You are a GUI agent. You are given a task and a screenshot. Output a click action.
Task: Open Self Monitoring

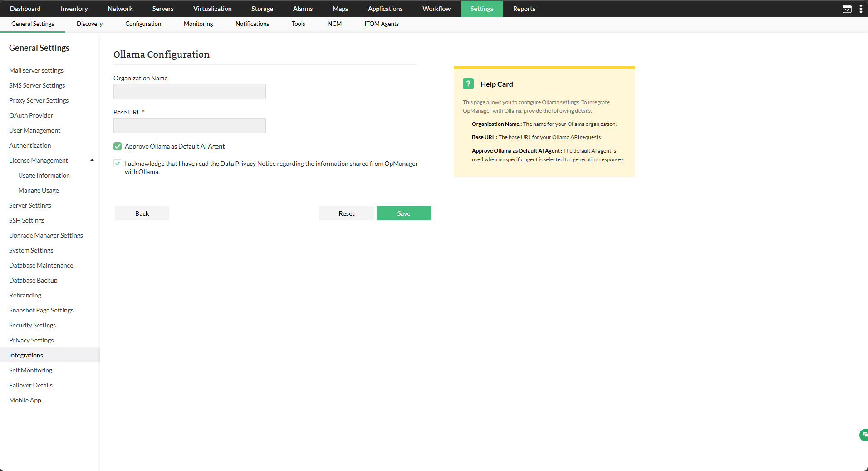30,370
